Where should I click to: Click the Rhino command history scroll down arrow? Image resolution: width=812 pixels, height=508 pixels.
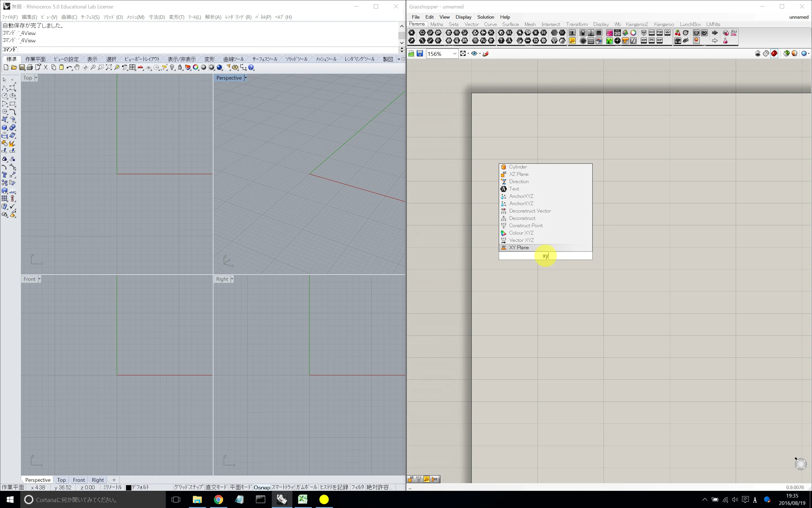point(402,43)
